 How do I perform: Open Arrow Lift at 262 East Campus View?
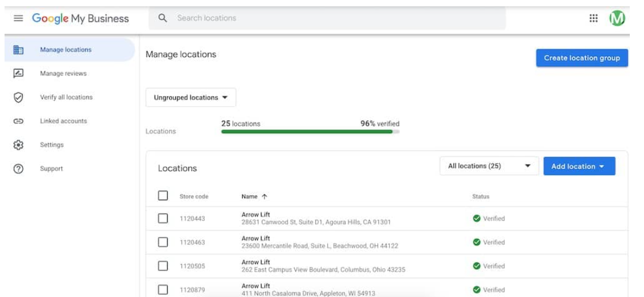click(323, 266)
